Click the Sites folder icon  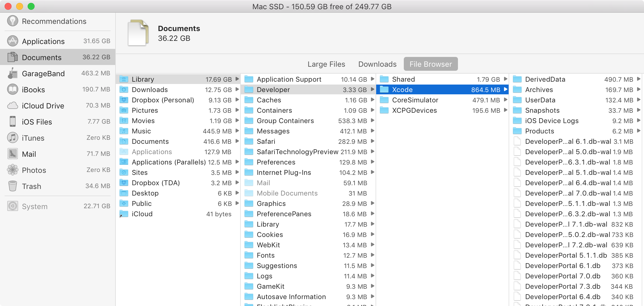click(x=124, y=173)
